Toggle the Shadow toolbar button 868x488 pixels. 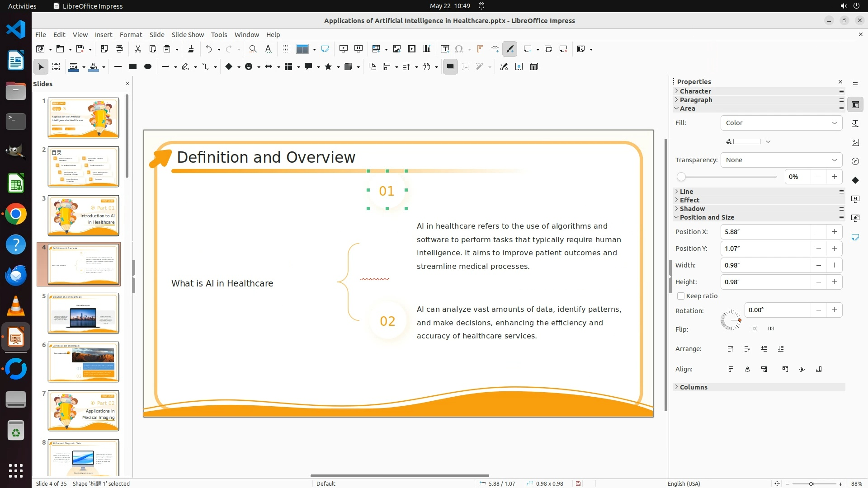tap(450, 66)
